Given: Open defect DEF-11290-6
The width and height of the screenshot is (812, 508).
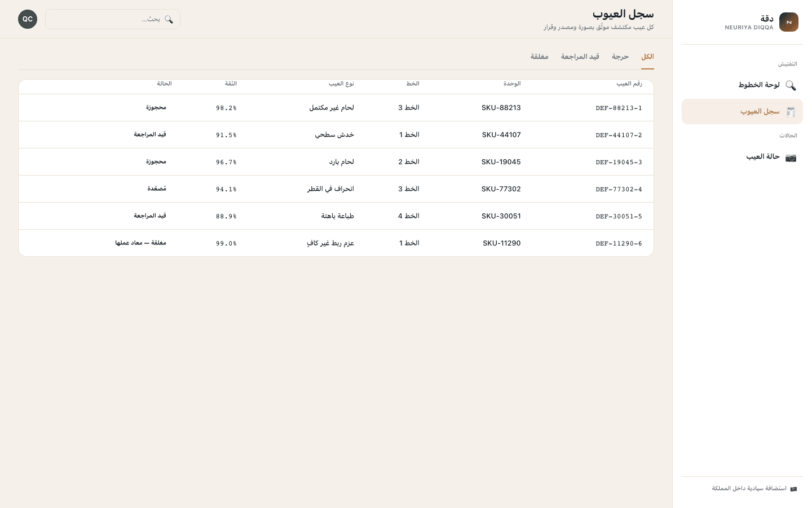Looking at the screenshot, I should click(619, 243).
